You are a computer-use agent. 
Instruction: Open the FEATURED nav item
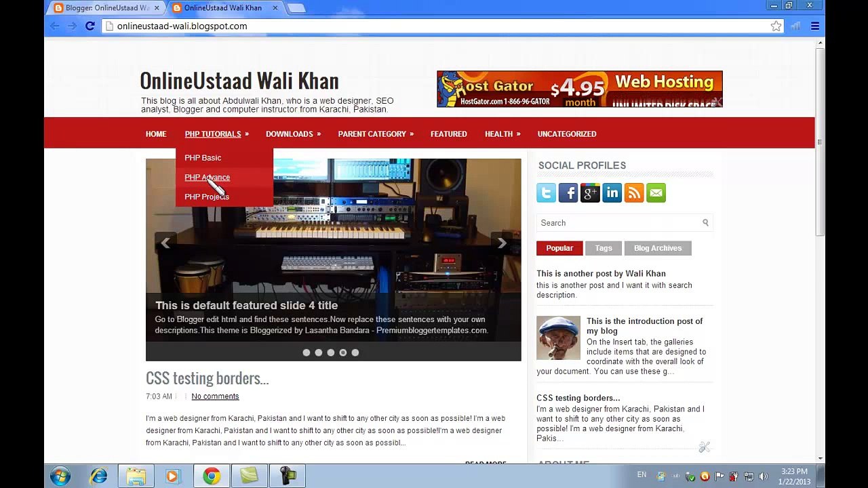[x=449, y=134]
